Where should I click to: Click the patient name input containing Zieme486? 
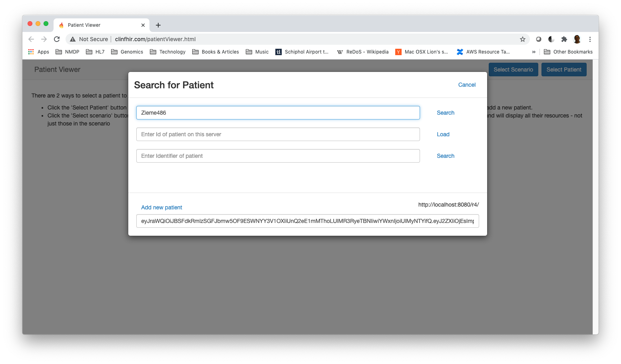278,113
